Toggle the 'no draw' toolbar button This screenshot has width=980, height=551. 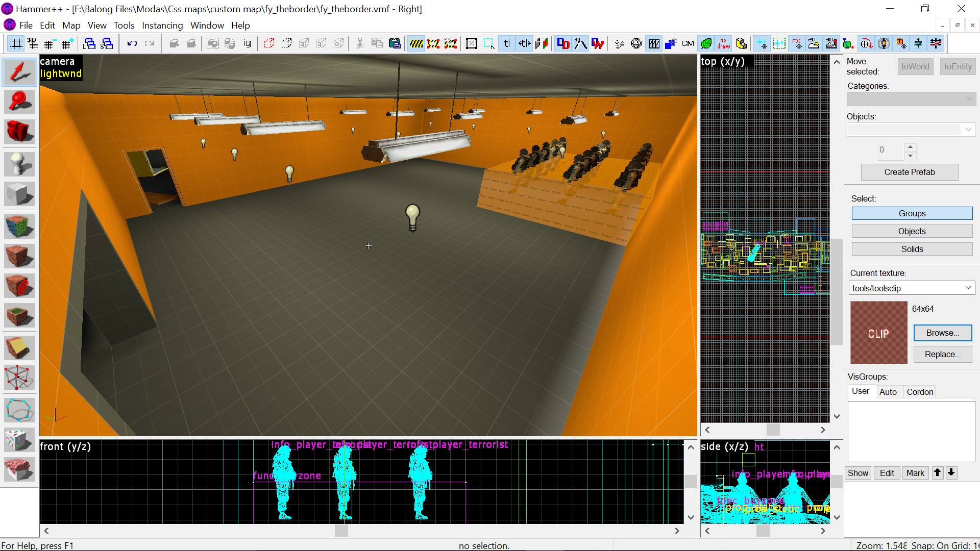[723, 44]
